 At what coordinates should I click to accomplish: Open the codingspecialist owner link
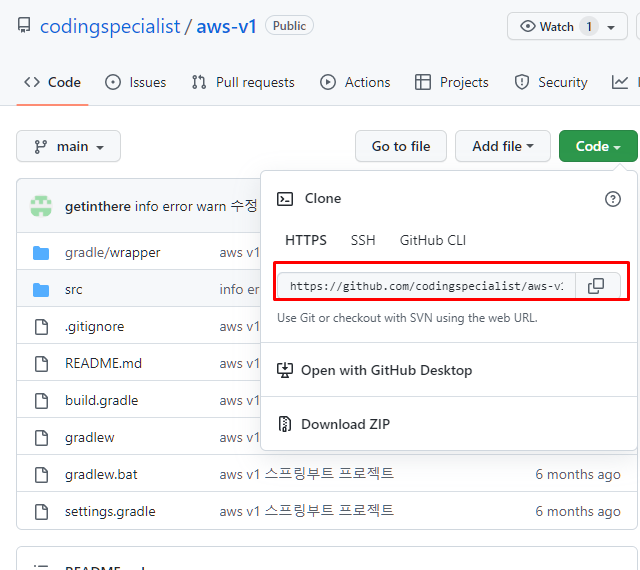point(110,27)
